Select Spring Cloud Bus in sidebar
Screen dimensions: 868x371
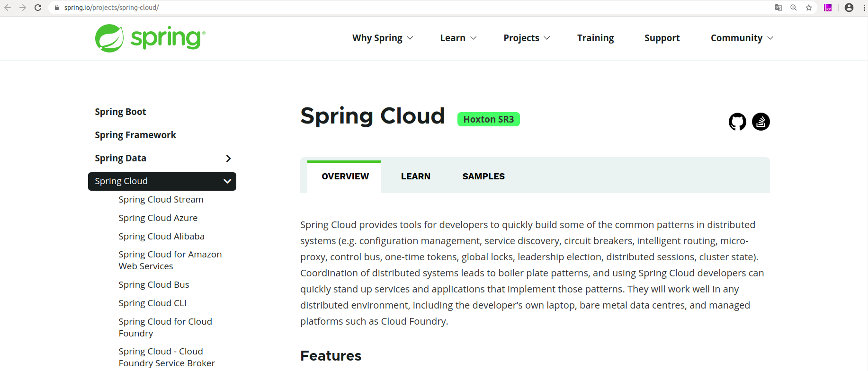(x=154, y=285)
